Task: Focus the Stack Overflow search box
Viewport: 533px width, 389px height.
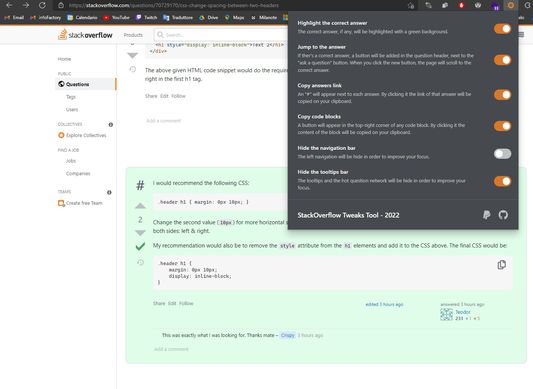Action: point(221,35)
